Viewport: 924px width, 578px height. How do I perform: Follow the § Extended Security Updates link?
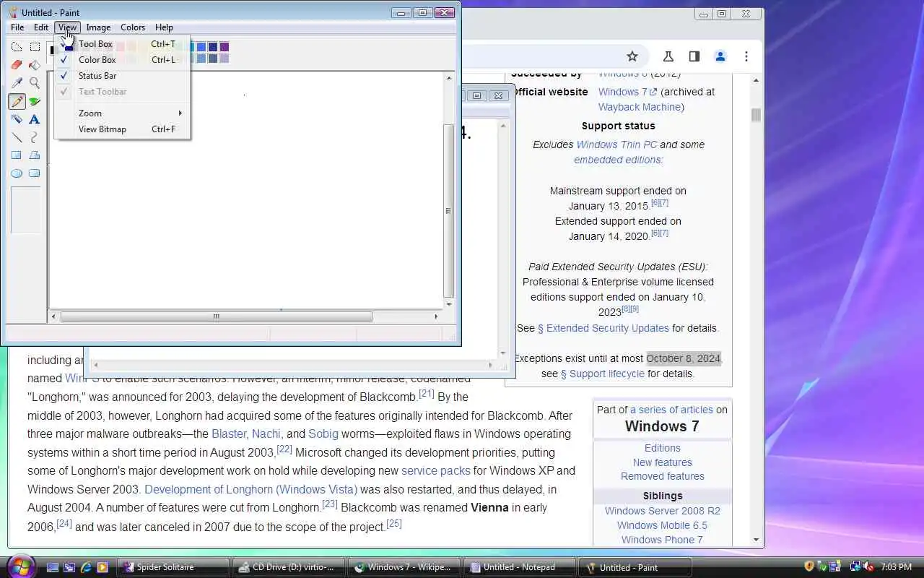click(x=603, y=328)
